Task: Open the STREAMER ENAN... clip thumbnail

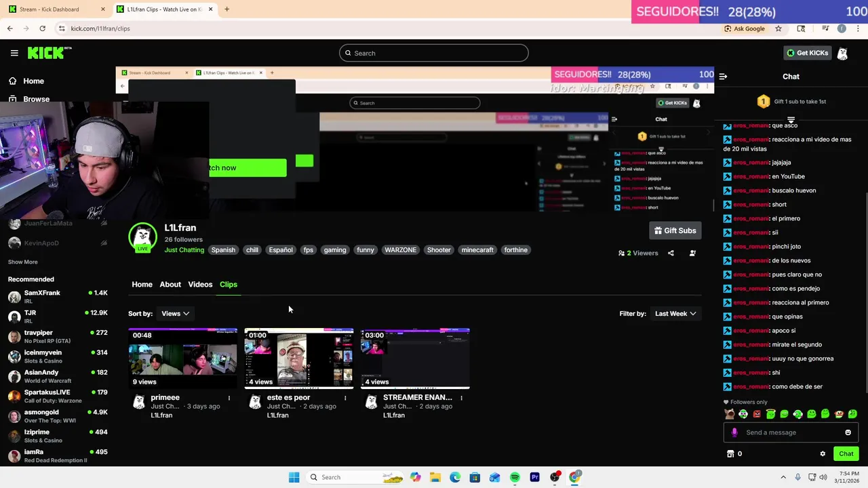Action: click(x=415, y=358)
